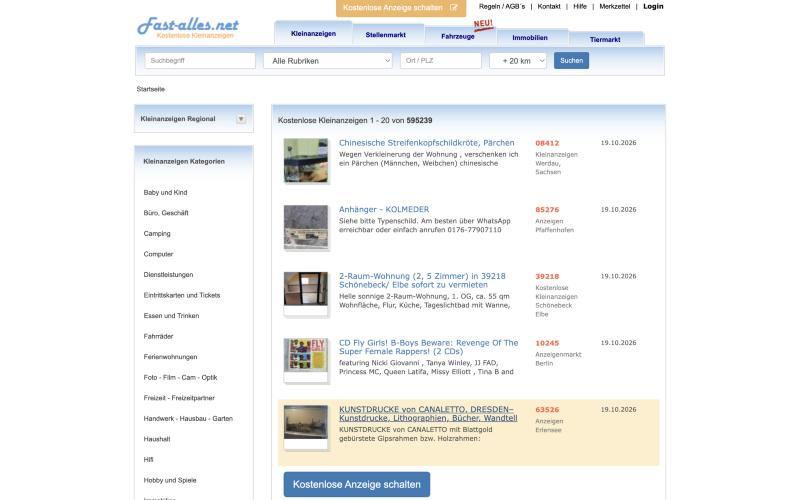800x500 pixels.
Task: Open the + 20 km radius dropdown
Action: point(517,61)
